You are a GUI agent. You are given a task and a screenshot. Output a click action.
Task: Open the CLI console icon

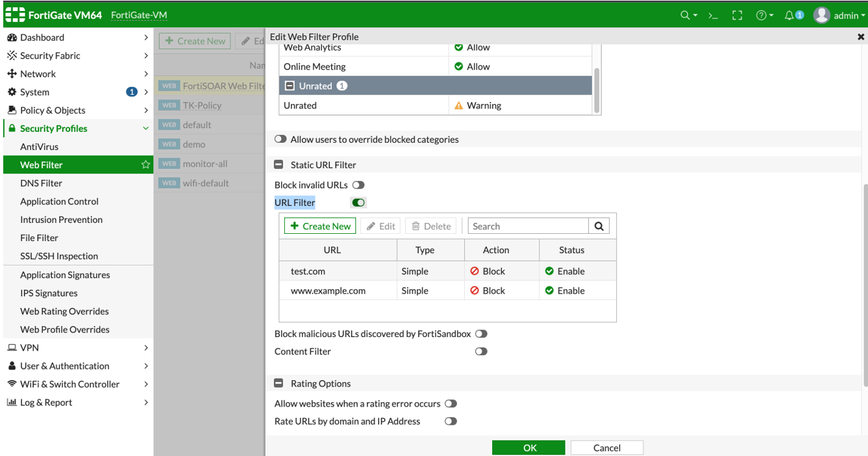pyautogui.click(x=713, y=15)
